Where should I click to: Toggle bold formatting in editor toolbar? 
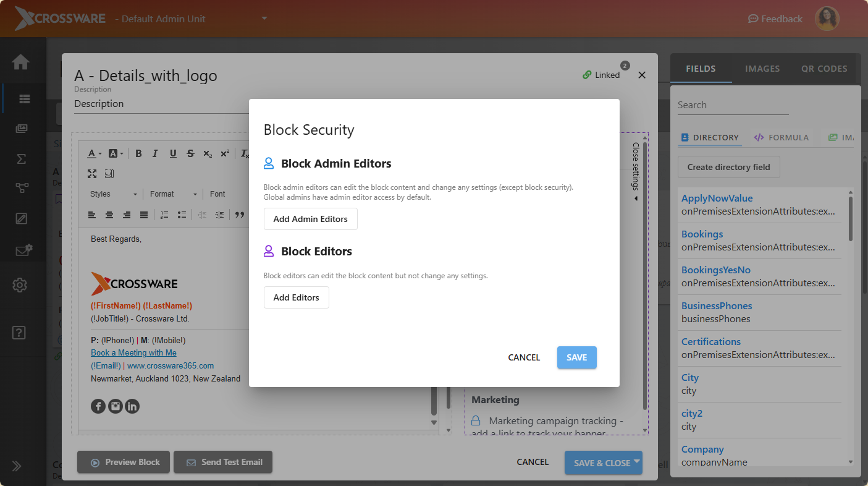coord(138,154)
